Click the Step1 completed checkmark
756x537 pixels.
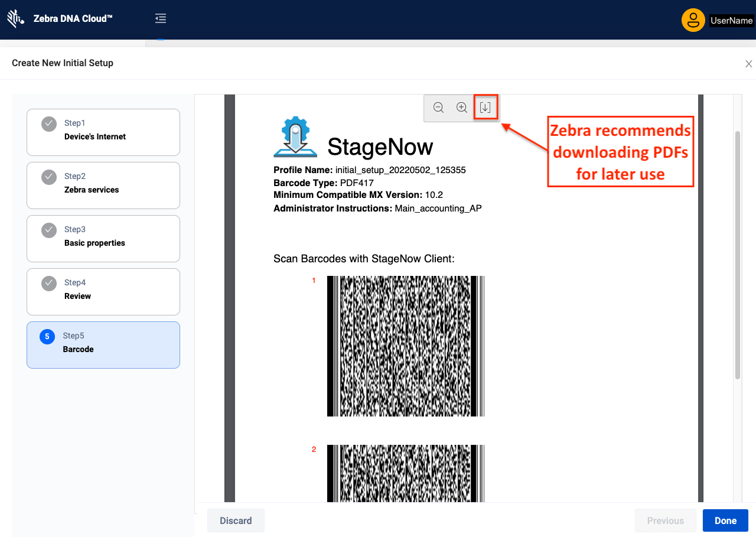click(x=49, y=123)
